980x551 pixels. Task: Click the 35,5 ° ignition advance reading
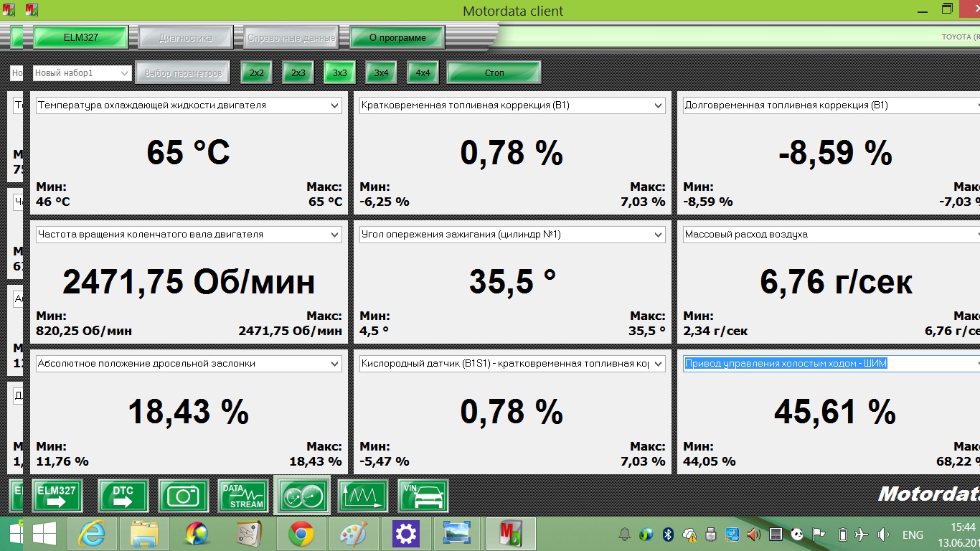[x=512, y=282]
